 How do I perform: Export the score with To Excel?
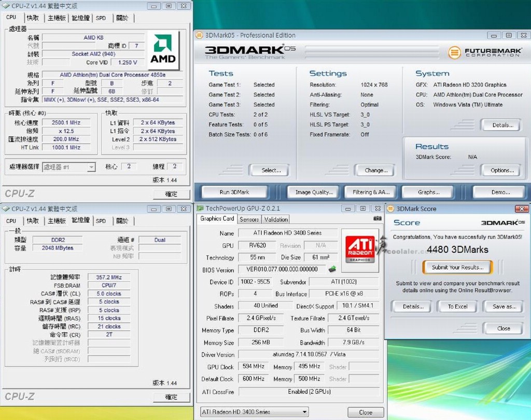(x=457, y=306)
